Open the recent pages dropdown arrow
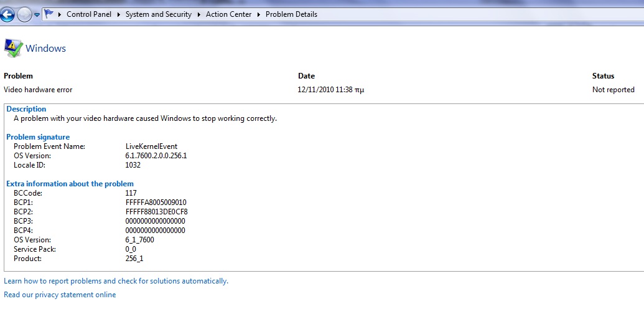This screenshot has width=644, height=324. [x=37, y=15]
